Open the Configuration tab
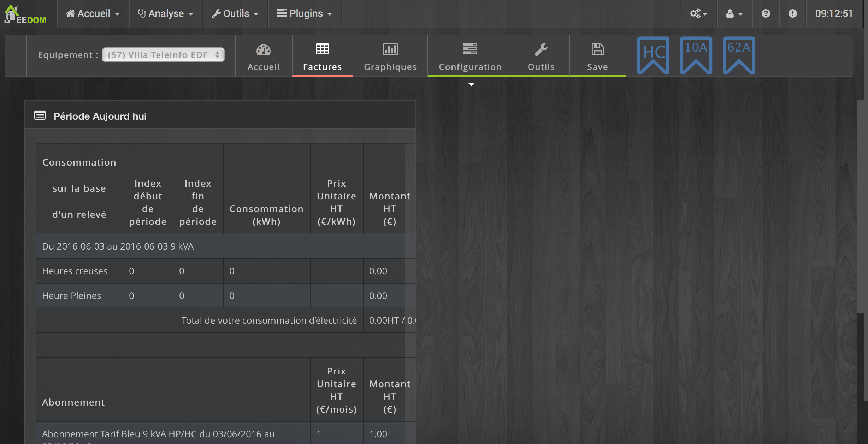The width and height of the screenshot is (868, 444). pos(470,56)
